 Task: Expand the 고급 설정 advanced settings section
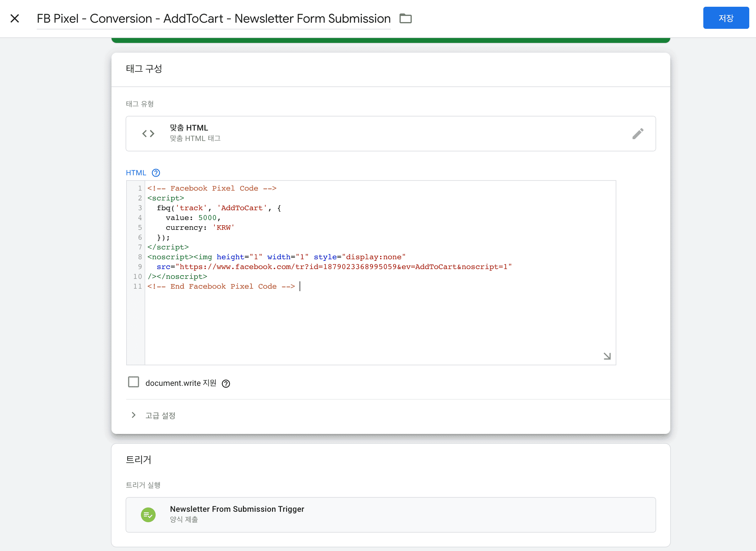160,416
